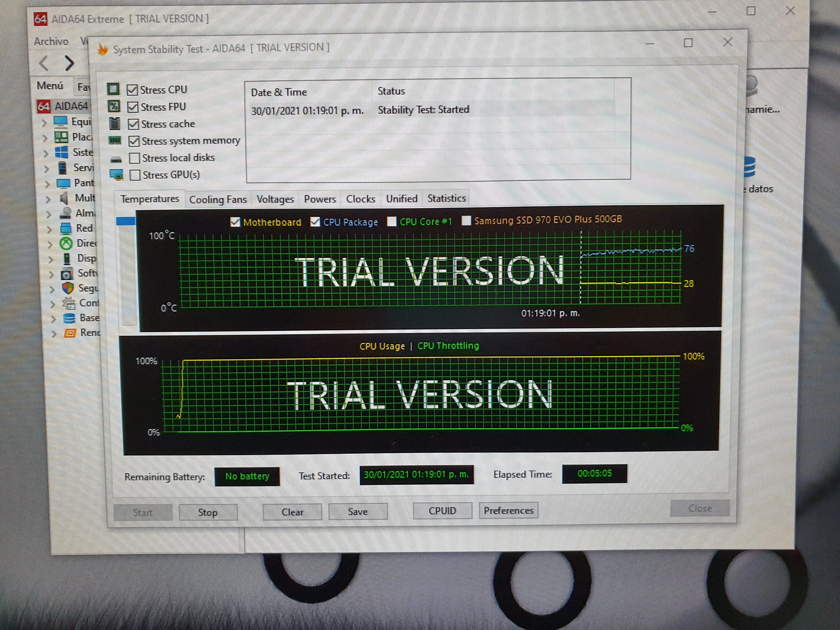This screenshot has height=630, width=840.
Task: Enable Stress local disks checkbox
Action: [x=134, y=158]
